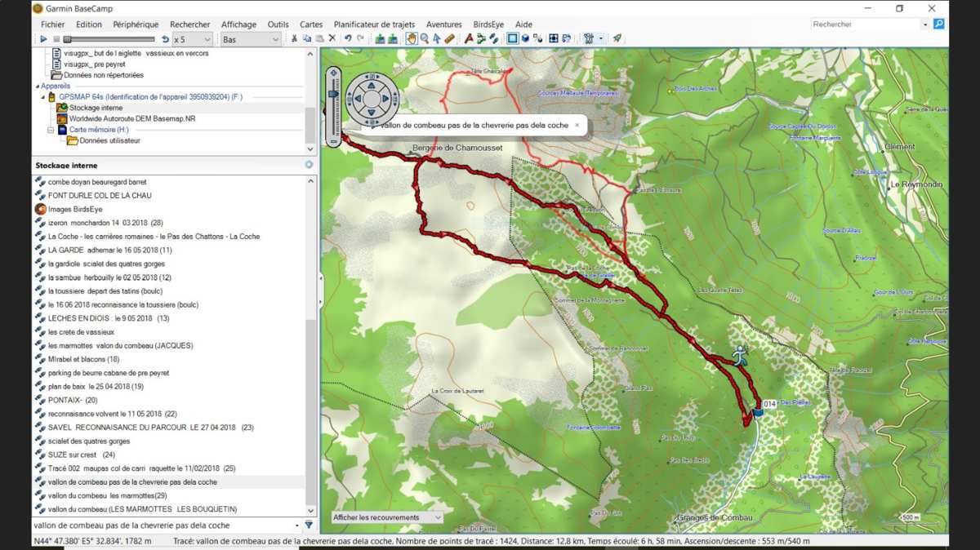
Task: Open the Affichage menu
Action: pos(238,24)
